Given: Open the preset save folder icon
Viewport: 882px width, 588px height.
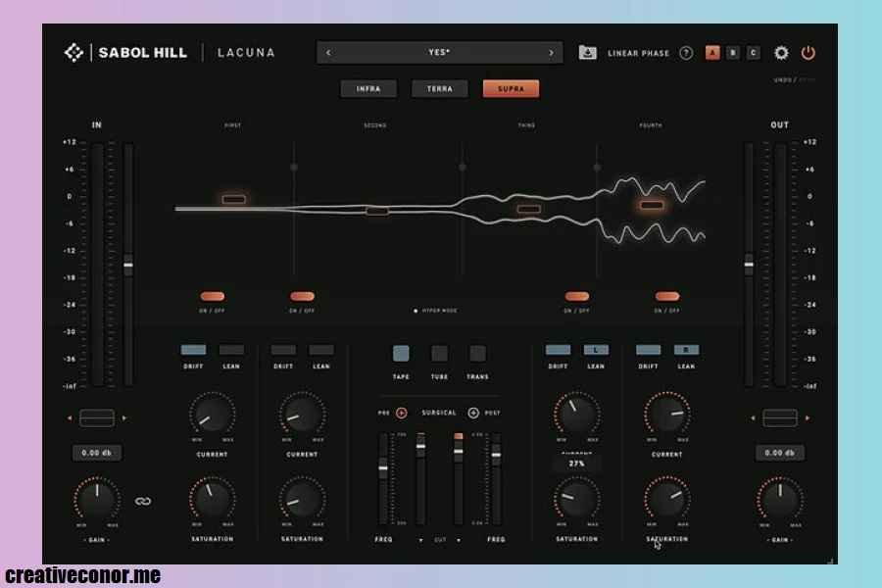Looking at the screenshot, I should point(587,52).
